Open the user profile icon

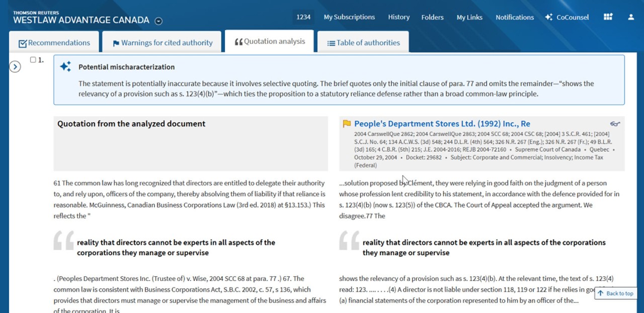click(631, 17)
